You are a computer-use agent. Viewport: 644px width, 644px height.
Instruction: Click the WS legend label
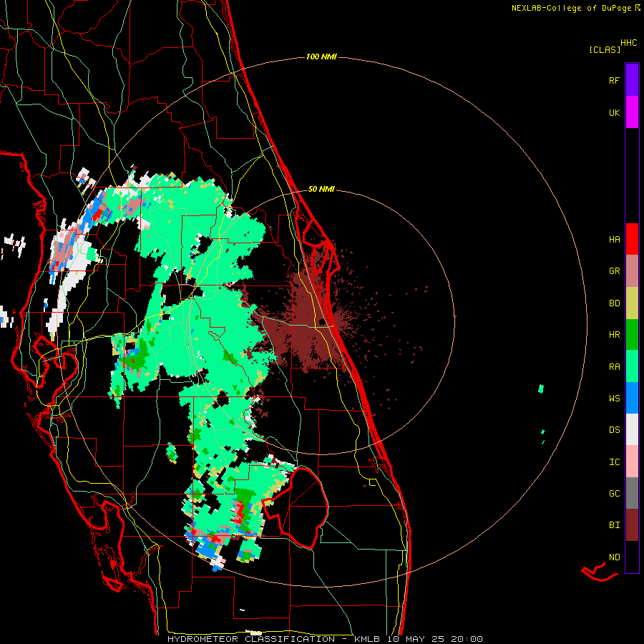pos(614,399)
